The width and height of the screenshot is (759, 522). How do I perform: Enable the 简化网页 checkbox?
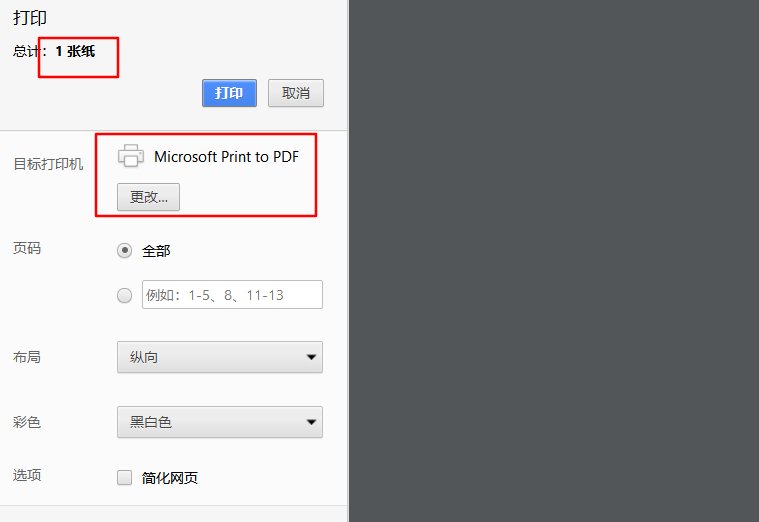click(x=125, y=478)
